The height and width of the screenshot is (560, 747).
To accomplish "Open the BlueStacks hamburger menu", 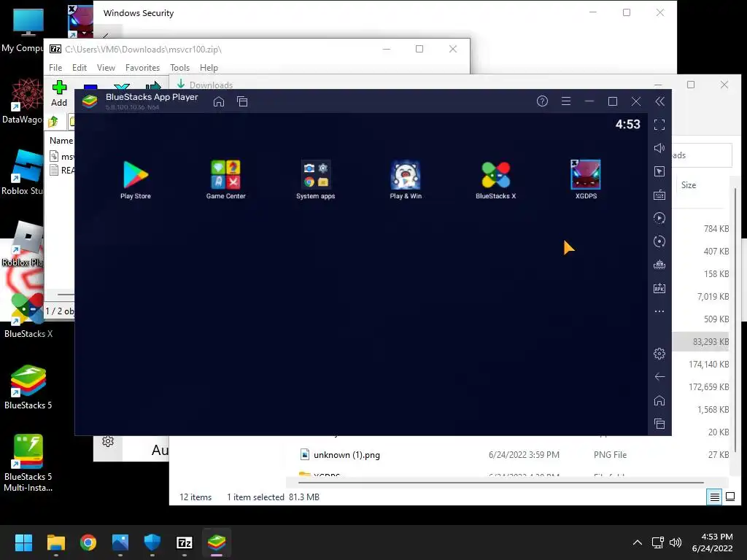I will (x=566, y=101).
